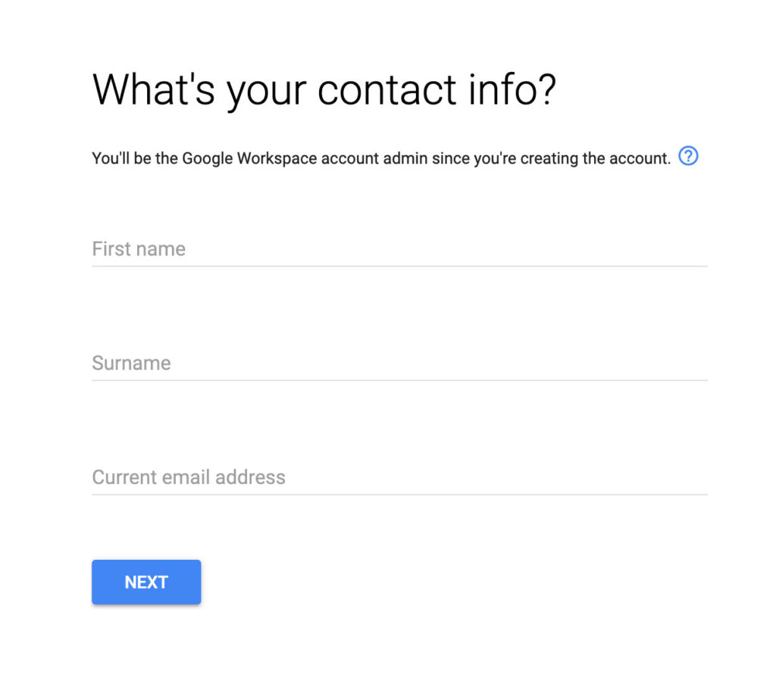Submit the contact info form using NEXT
776x700 pixels.
(x=146, y=582)
